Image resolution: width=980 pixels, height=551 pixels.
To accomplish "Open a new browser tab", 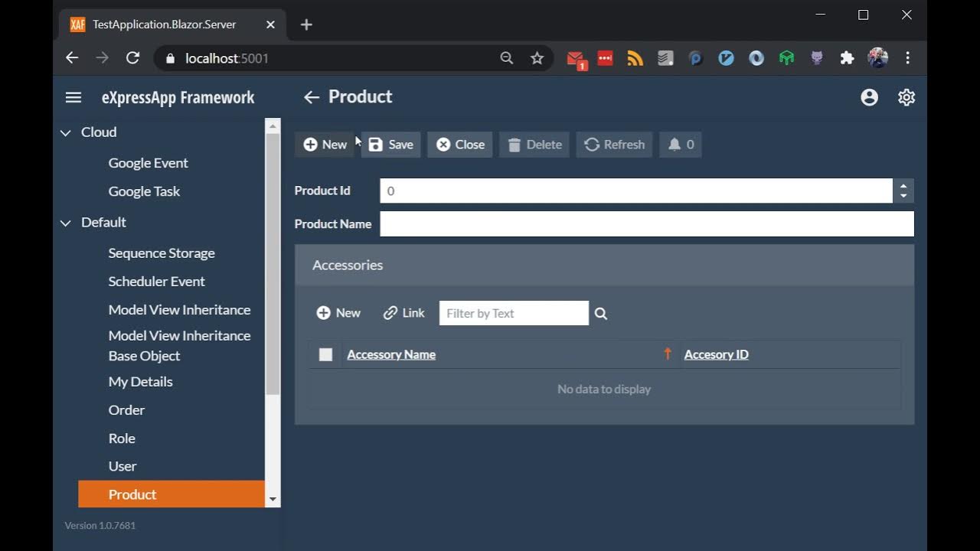I will (306, 24).
